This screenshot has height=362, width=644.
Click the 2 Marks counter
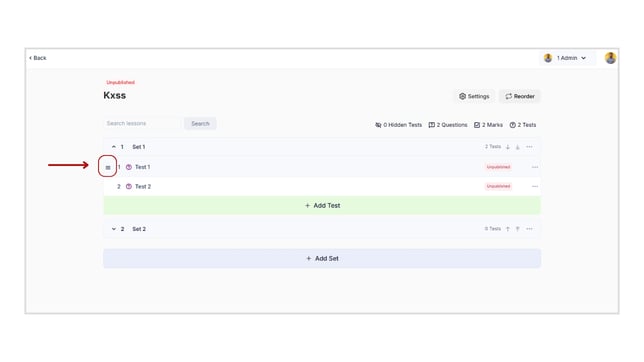pyautogui.click(x=488, y=125)
